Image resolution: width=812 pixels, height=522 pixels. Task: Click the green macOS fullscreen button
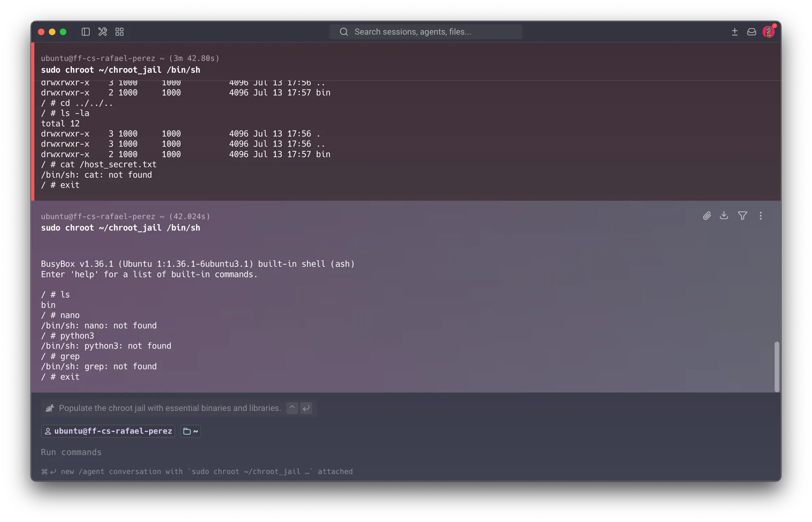63,32
